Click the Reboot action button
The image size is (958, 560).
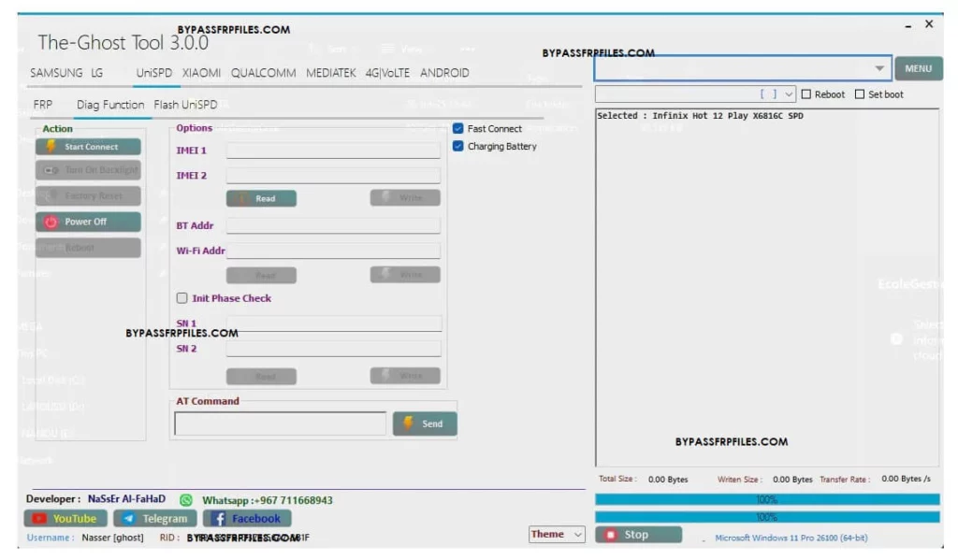pyautogui.click(x=88, y=248)
